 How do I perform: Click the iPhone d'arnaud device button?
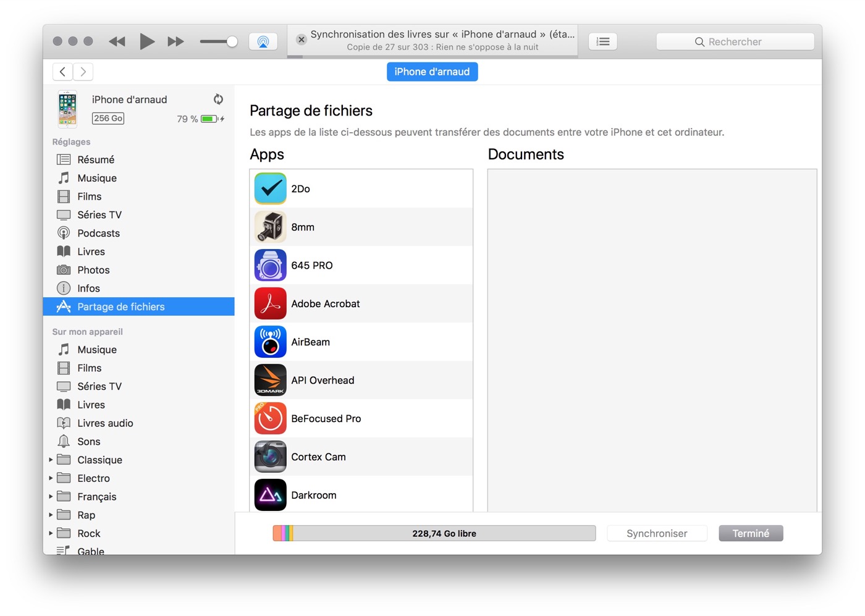click(432, 72)
